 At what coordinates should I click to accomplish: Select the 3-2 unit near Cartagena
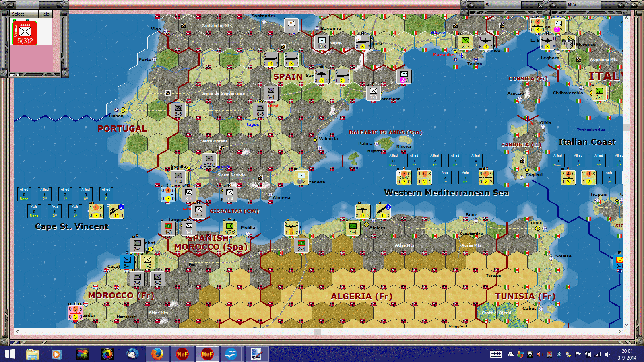coord(301,178)
